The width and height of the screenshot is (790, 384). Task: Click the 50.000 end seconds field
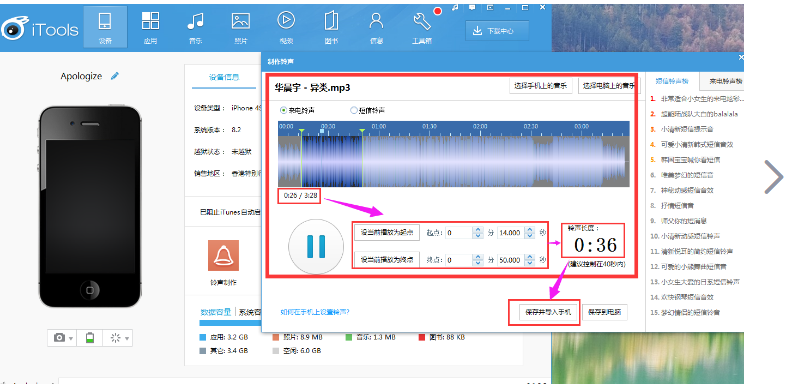[x=510, y=260]
